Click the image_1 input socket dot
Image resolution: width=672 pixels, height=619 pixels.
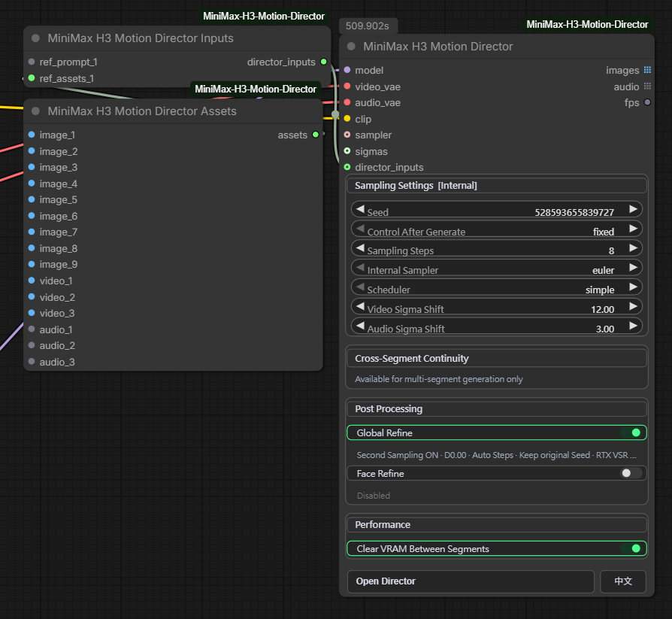click(32, 135)
